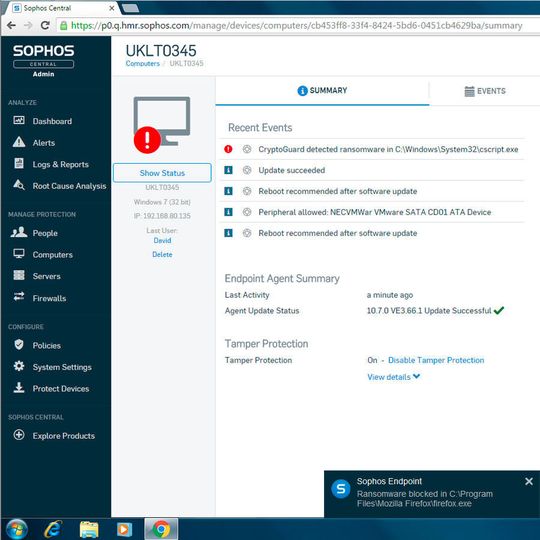Click the Delete link
This screenshot has width=540, height=540.
coord(162,255)
